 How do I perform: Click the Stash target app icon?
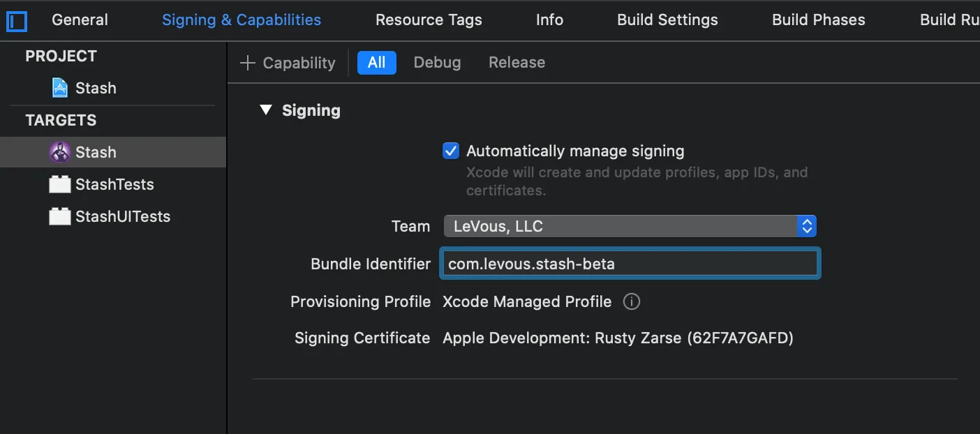60,152
